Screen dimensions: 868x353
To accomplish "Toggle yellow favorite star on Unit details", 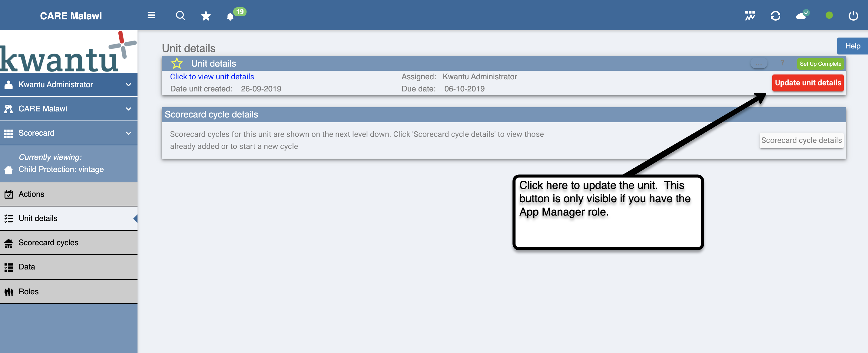I will tap(177, 63).
